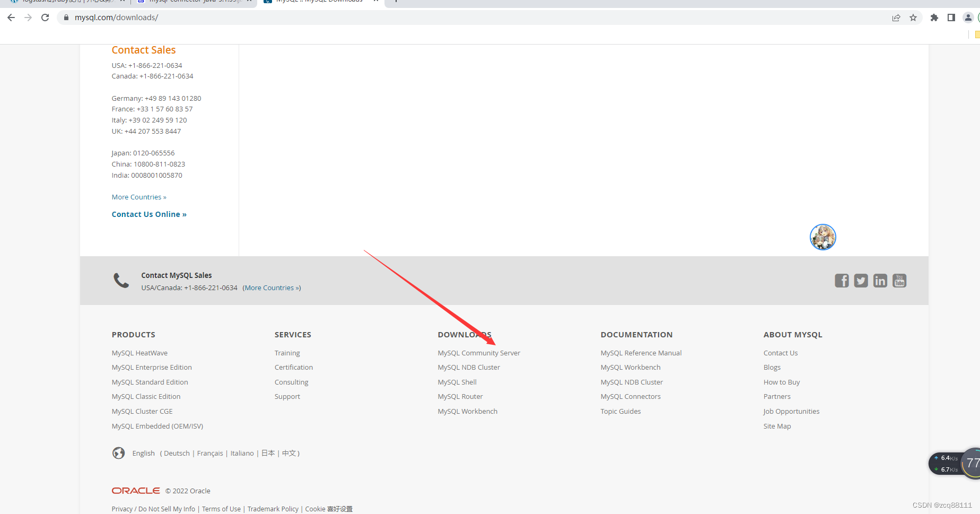Click the browser share icon
Viewport: 980px width, 514px height.
click(896, 17)
